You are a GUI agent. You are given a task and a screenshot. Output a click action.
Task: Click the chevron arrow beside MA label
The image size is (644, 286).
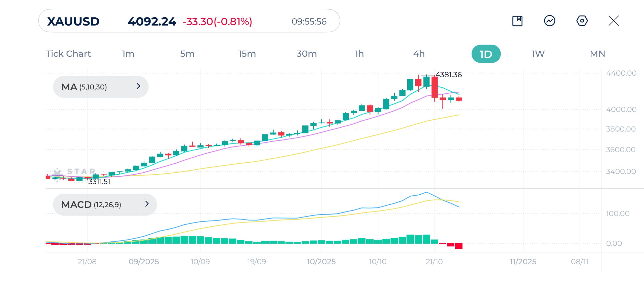click(138, 86)
